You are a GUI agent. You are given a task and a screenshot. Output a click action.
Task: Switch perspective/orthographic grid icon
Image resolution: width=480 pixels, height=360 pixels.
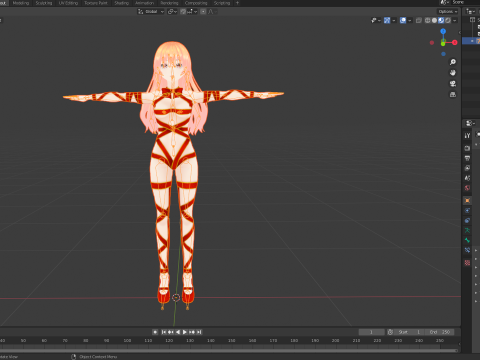pos(453,95)
